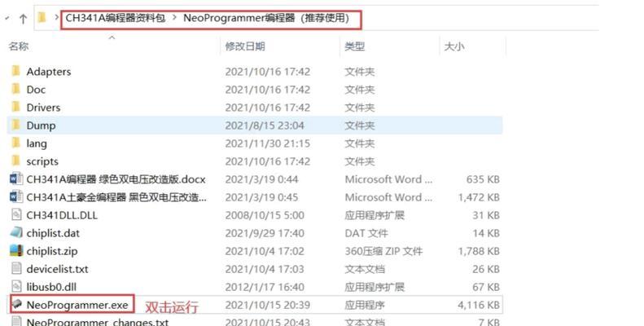Click 文本文档 type of devicelist.txt
This screenshot has width=644, height=326.
pos(365,269)
